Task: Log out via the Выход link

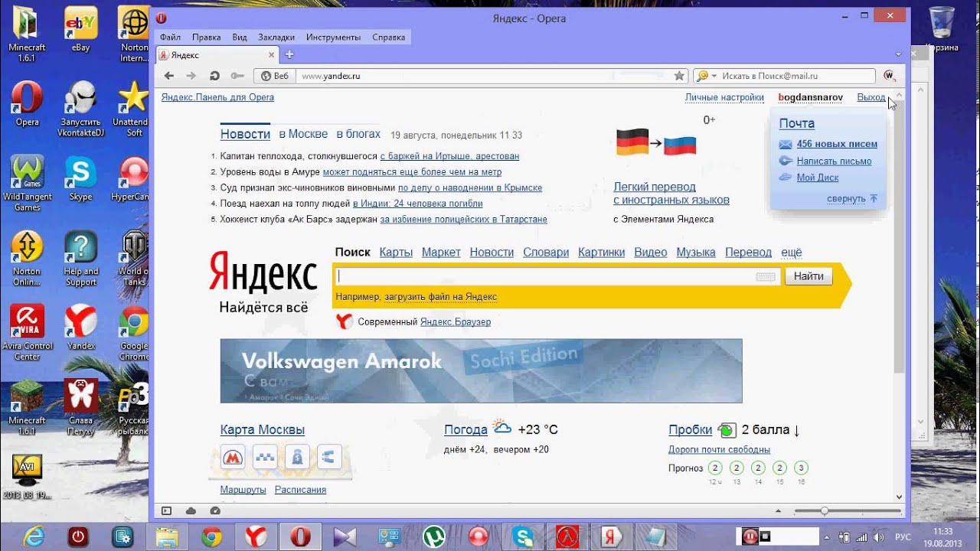Action: (871, 97)
